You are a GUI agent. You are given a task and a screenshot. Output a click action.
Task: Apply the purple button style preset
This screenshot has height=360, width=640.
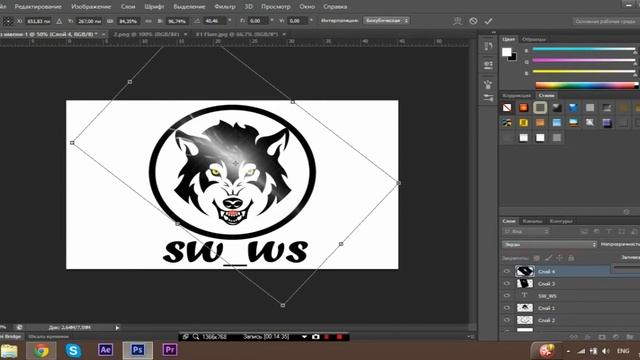(607, 122)
